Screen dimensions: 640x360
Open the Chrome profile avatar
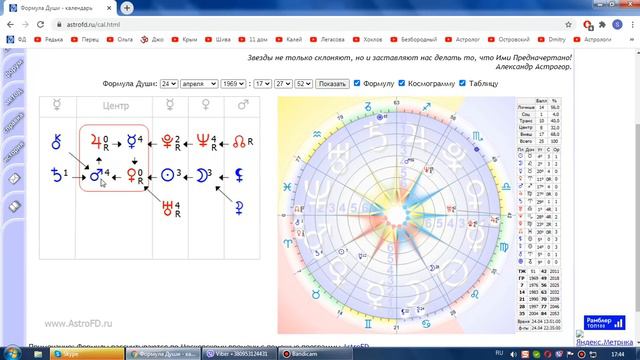[x=617, y=24]
